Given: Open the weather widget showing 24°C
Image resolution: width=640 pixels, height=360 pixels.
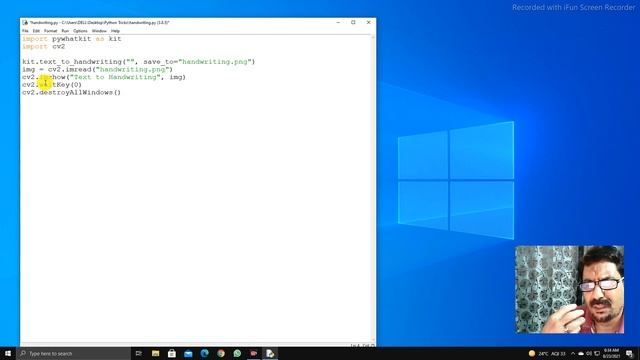Looking at the screenshot, I should pos(547,353).
